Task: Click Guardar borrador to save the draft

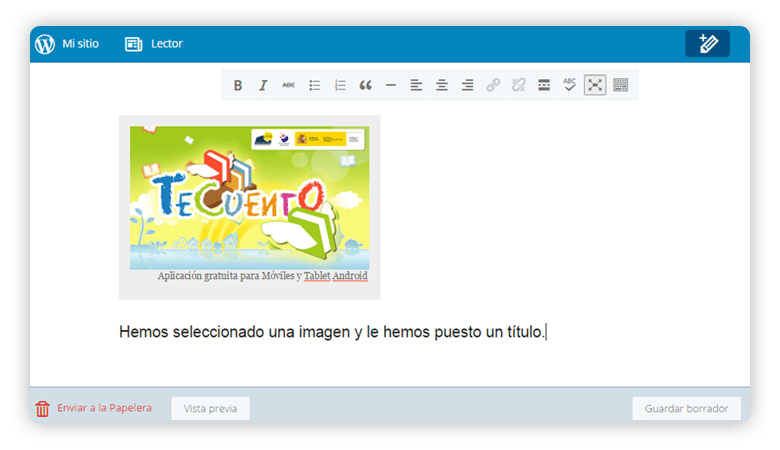Action: coord(686,408)
